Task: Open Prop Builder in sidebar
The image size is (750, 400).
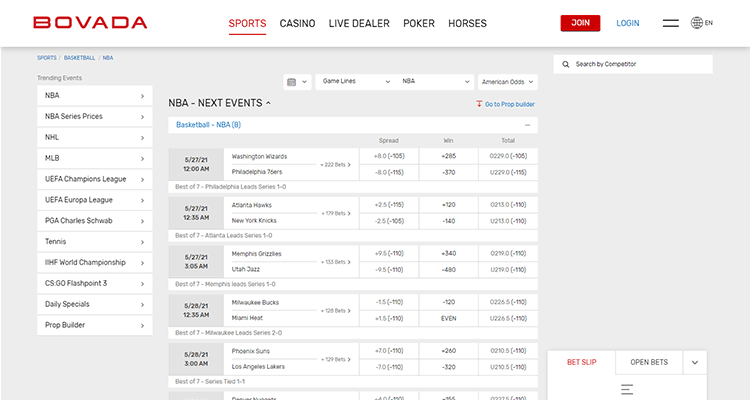Action: click(95, 325)
